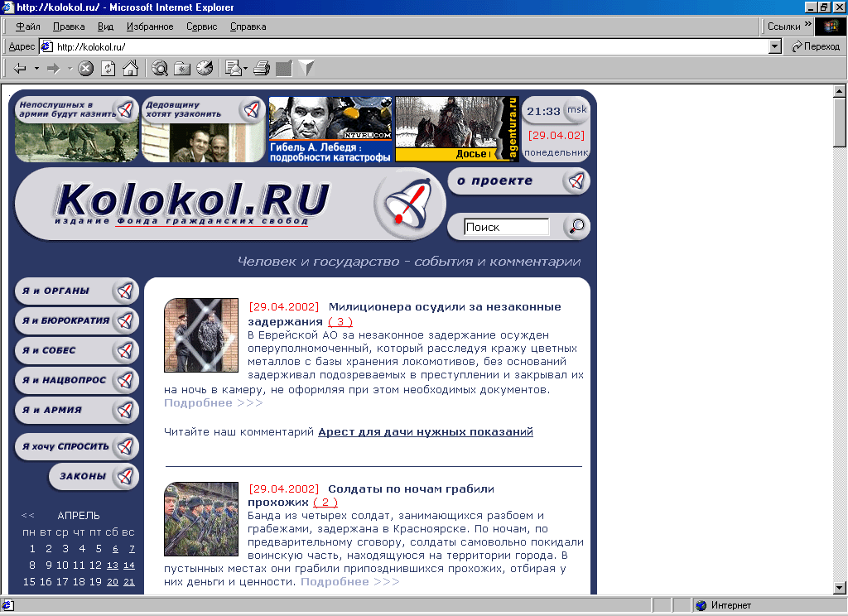Select calendar date 13
The image size is (848, 616).
coord(113,565)
